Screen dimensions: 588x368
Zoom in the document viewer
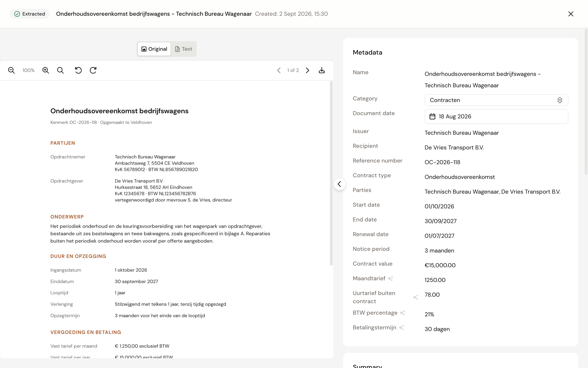tap(46, 70)
